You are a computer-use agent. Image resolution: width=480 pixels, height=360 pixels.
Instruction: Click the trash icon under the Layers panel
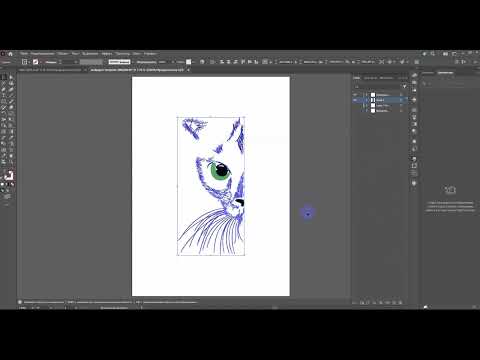(400, 302)
